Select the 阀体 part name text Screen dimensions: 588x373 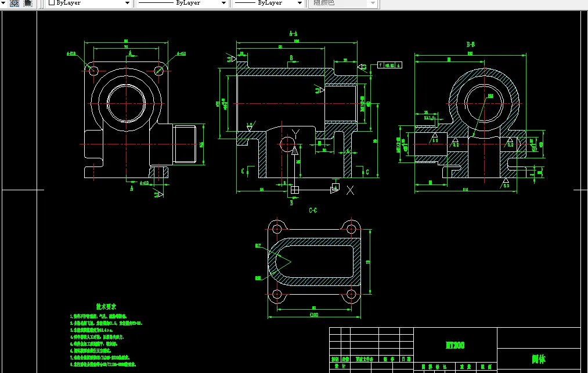pyautogui.click(x=539, y=359)
